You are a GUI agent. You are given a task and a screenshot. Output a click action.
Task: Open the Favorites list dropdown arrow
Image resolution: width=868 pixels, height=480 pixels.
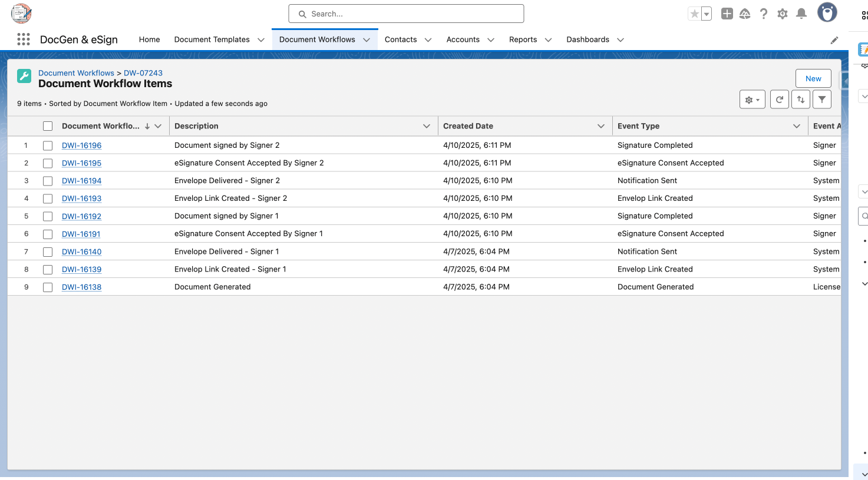707,14
